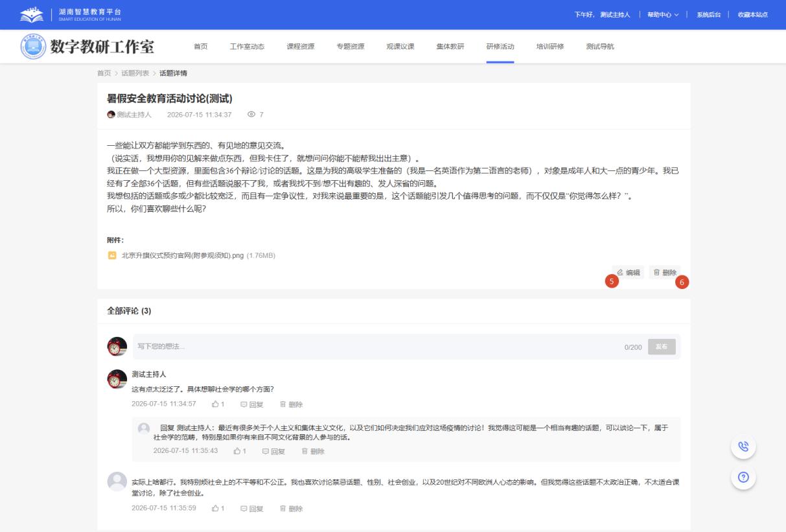Open 集体教研 nav tab

pyautogui.click(x=450, y=47)
